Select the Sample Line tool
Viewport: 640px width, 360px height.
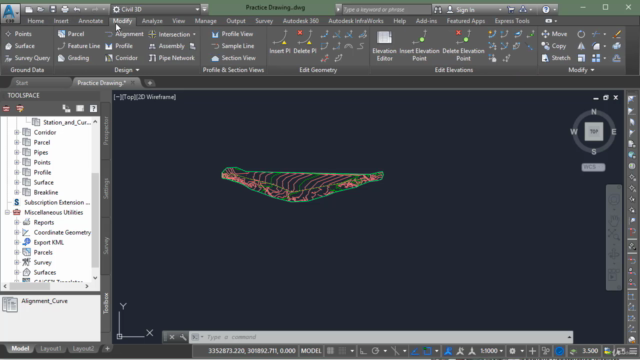point(233,46)
